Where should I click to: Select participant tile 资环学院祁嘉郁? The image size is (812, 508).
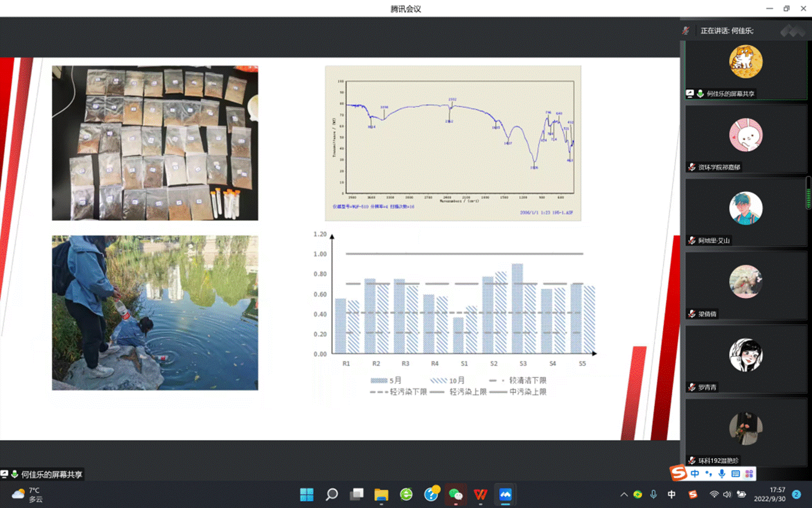pyautogui.click(x=746, y=139)
